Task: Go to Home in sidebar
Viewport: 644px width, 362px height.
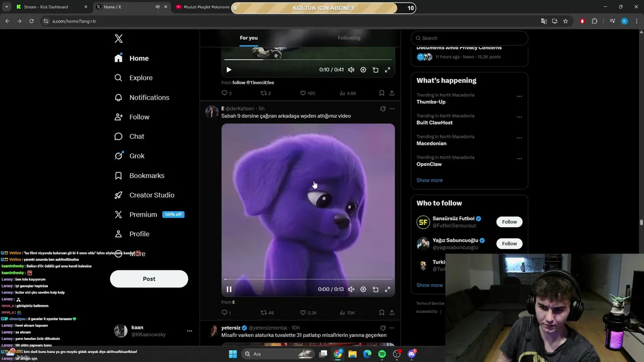Action: pyautogui.click(x=131, y=58)
